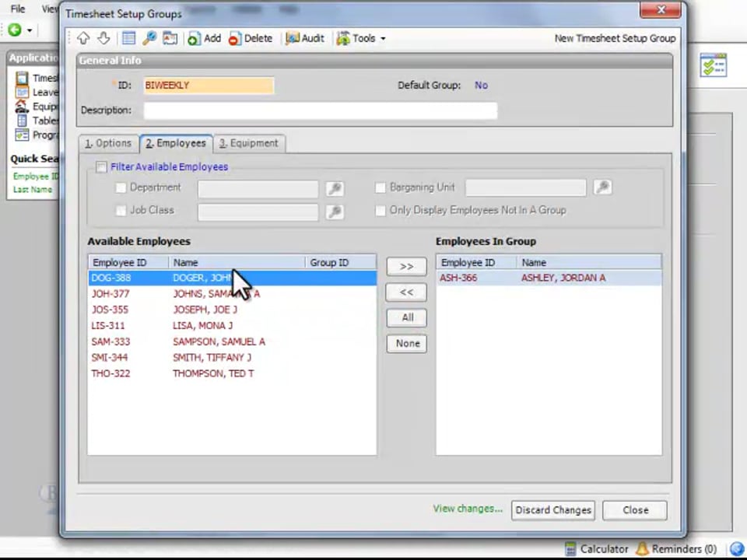Sort Available Employees by Employee ID header
The width and height of the screenshot is (747, 560).
[x=128, y=263]
